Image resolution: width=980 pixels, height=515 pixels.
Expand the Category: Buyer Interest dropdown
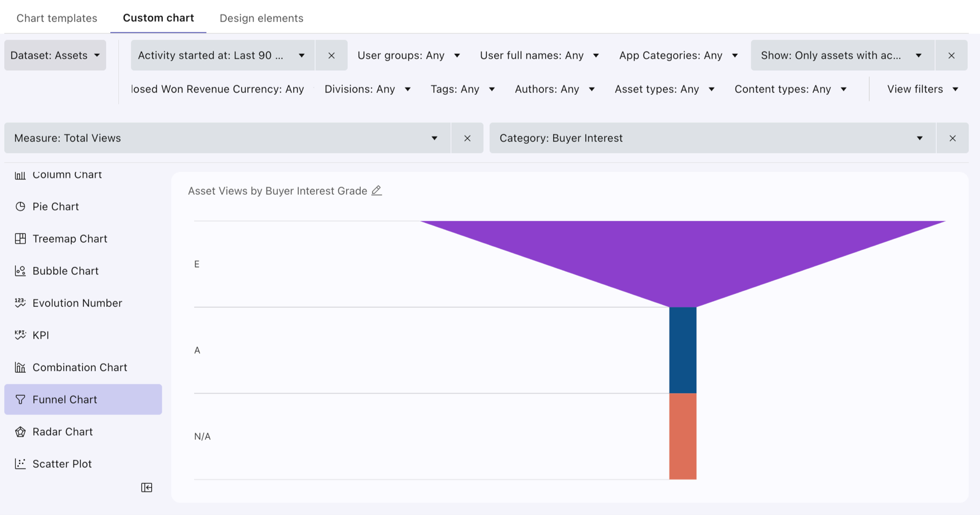pos(712,138)
